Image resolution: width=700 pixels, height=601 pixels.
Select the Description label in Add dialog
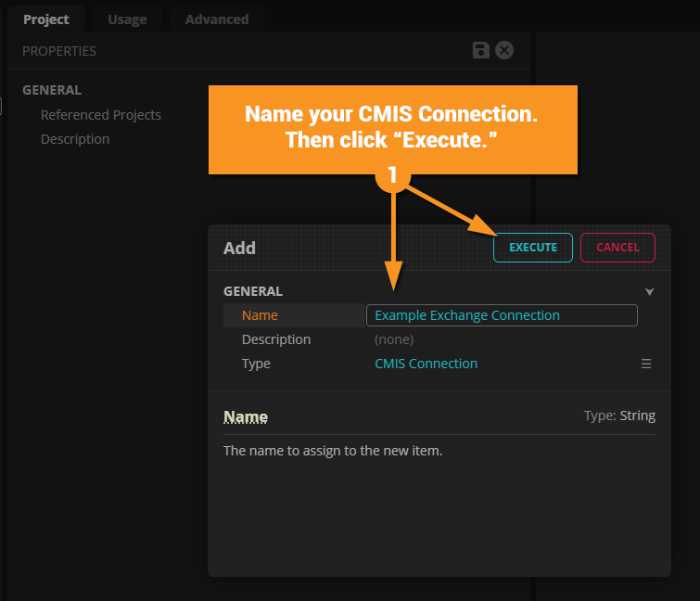276,339
